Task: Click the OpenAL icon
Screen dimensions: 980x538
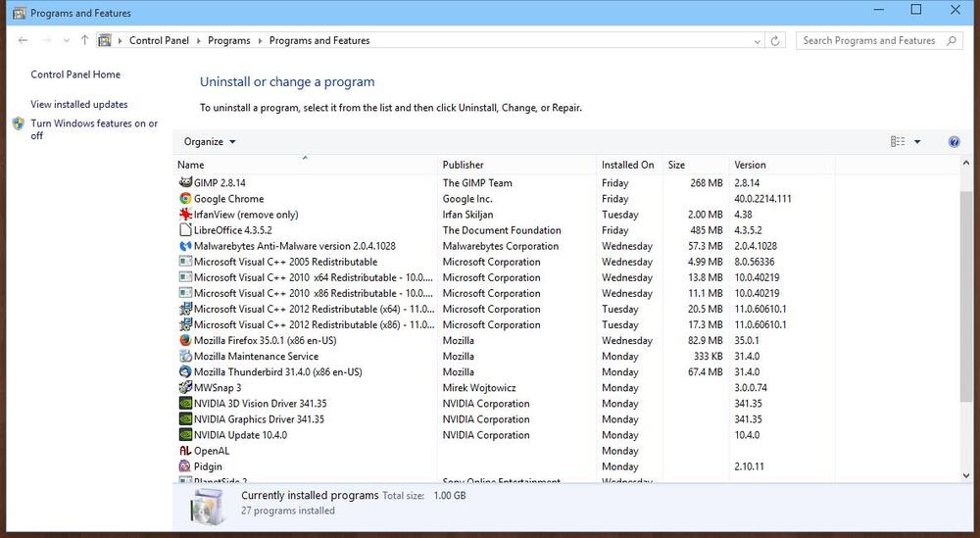Action: [x=185, y=451]
